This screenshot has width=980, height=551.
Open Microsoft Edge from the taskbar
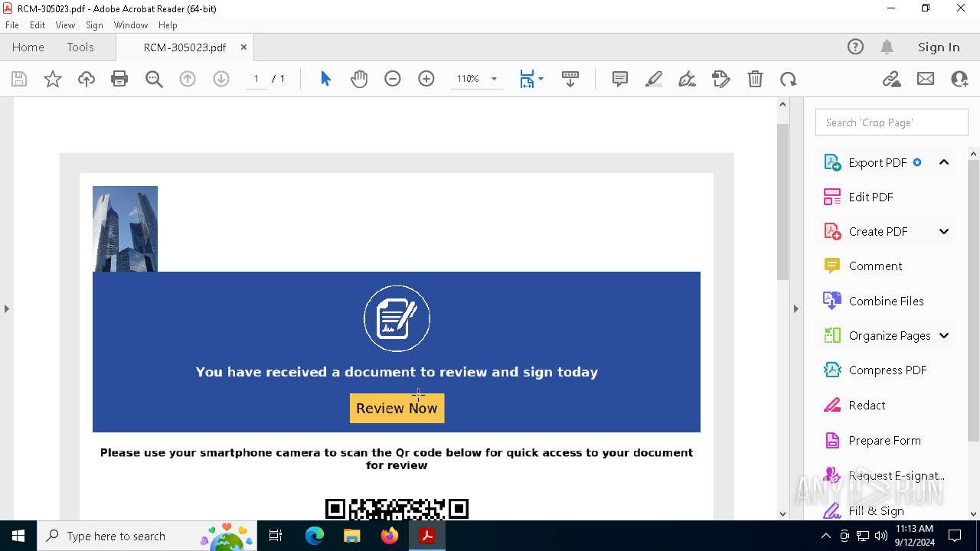(x=315, y=536)
